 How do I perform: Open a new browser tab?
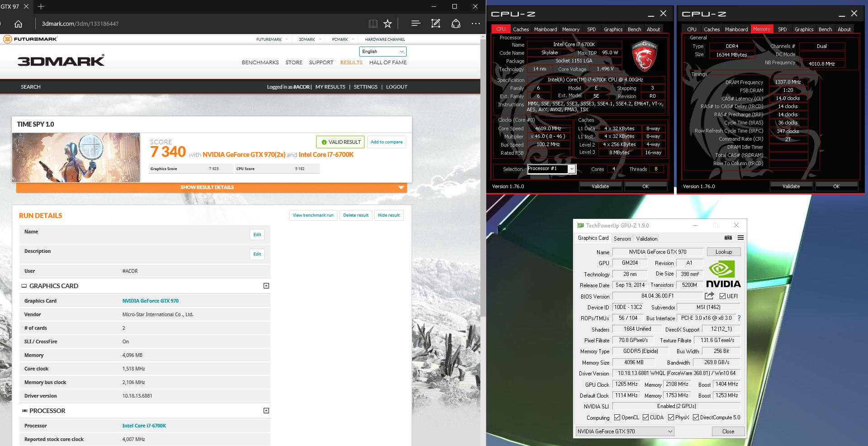point(41,6)
